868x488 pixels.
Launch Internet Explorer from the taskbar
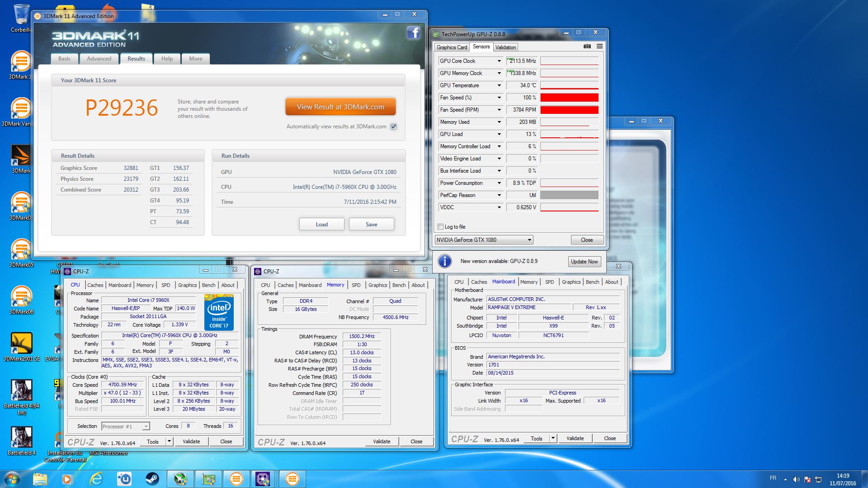tap(96, 479)
